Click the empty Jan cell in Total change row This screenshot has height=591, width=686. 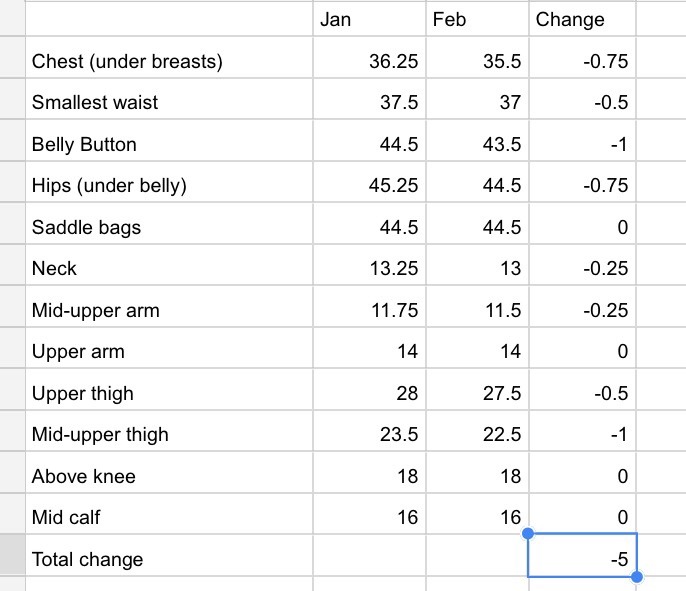point(368,557)
